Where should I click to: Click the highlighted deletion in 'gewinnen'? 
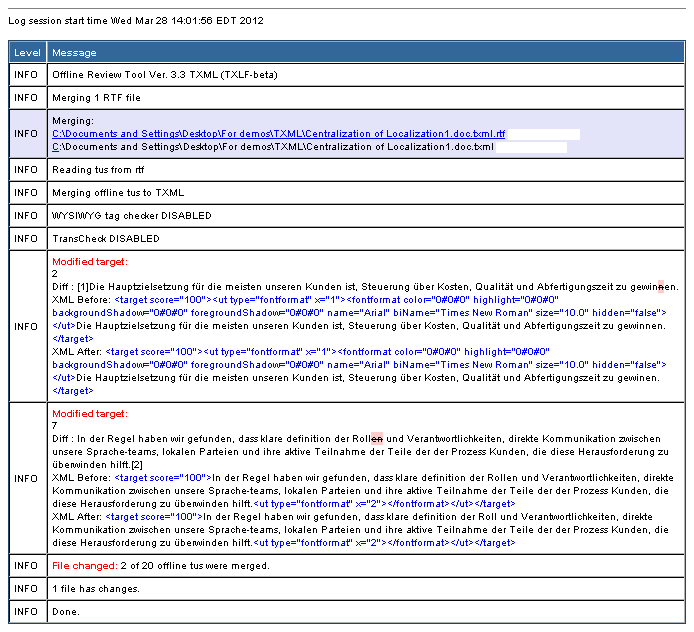(661, 287)
